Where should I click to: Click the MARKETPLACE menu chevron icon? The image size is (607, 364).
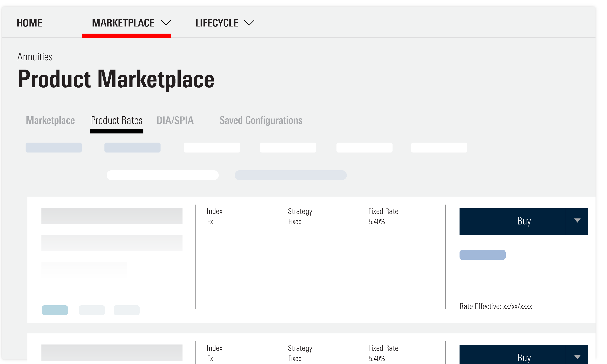coord(166,23)
